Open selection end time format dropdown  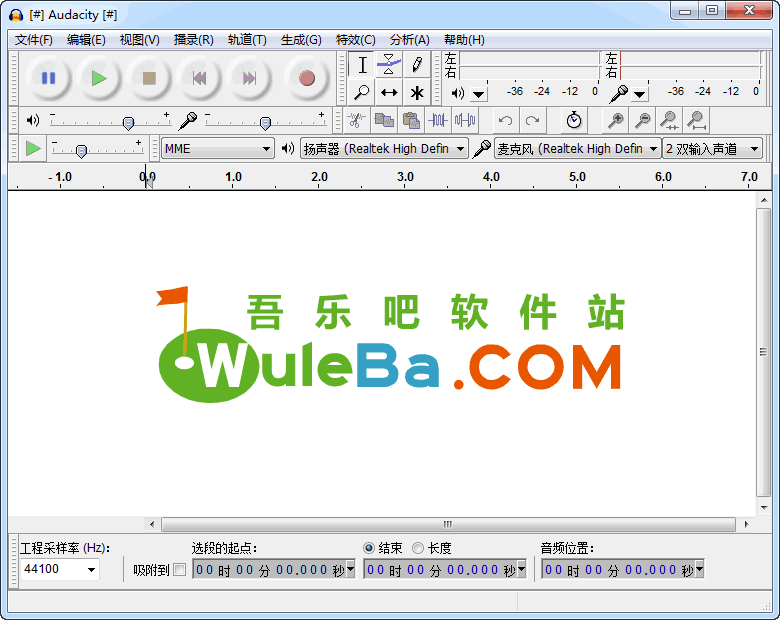(521, 569)
